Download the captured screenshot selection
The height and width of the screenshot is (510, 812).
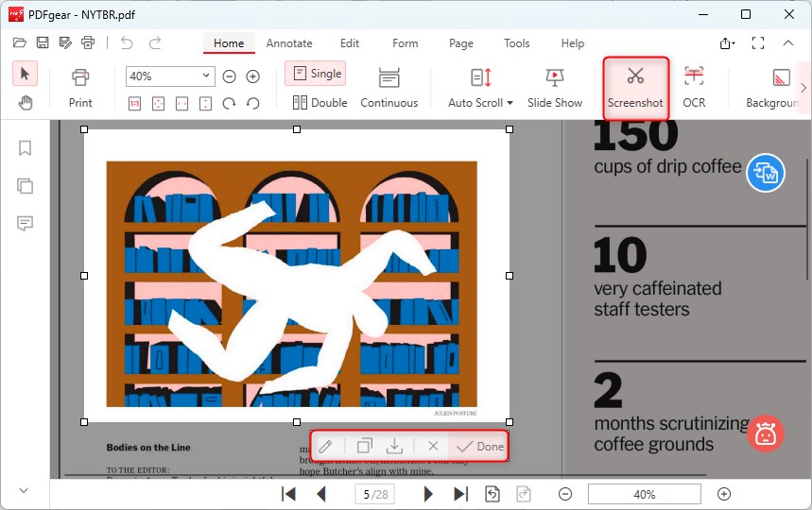point(395,446)
